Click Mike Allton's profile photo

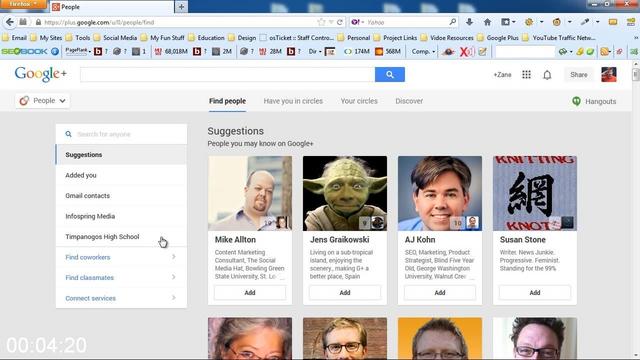(x=250, y=193)
